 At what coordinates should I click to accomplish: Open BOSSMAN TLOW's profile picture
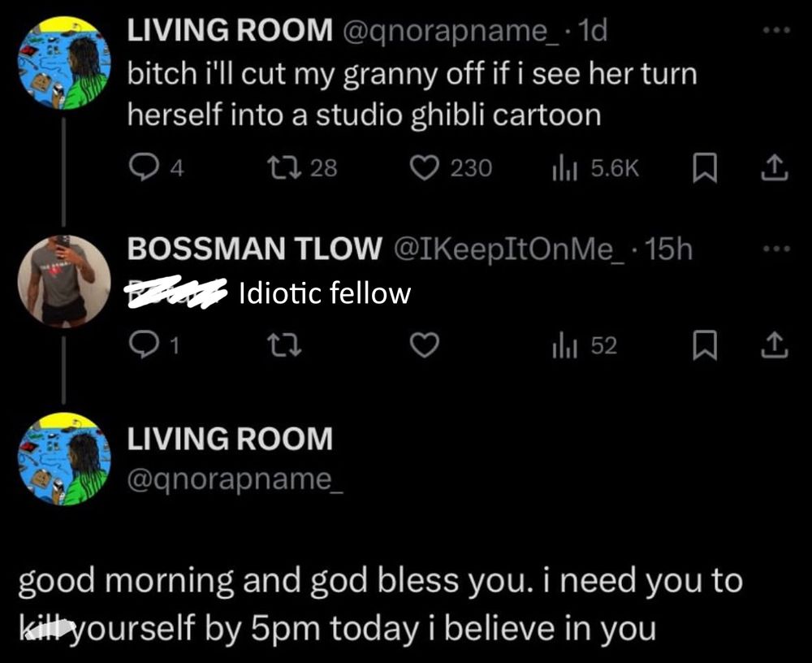tap(63, 280)
